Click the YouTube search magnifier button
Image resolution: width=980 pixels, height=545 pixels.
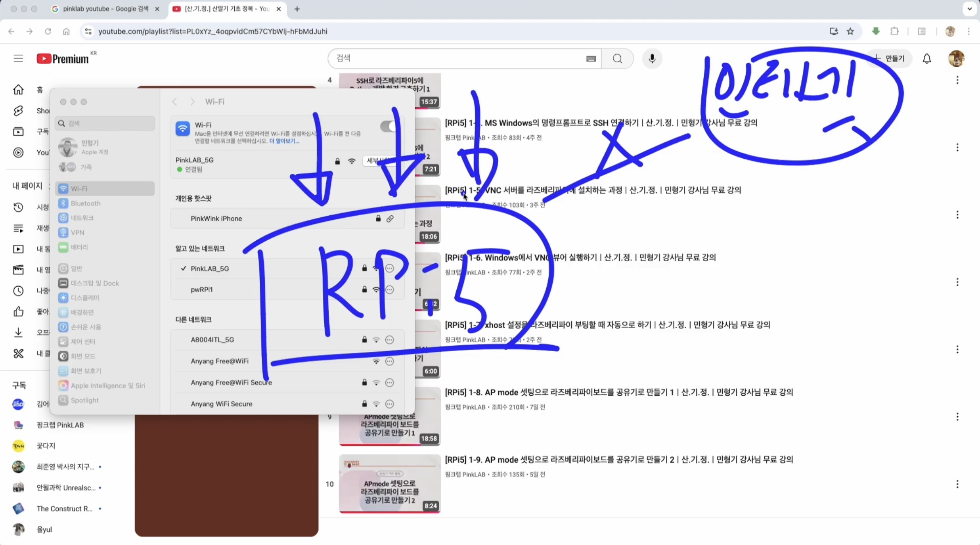click(617, 59)
